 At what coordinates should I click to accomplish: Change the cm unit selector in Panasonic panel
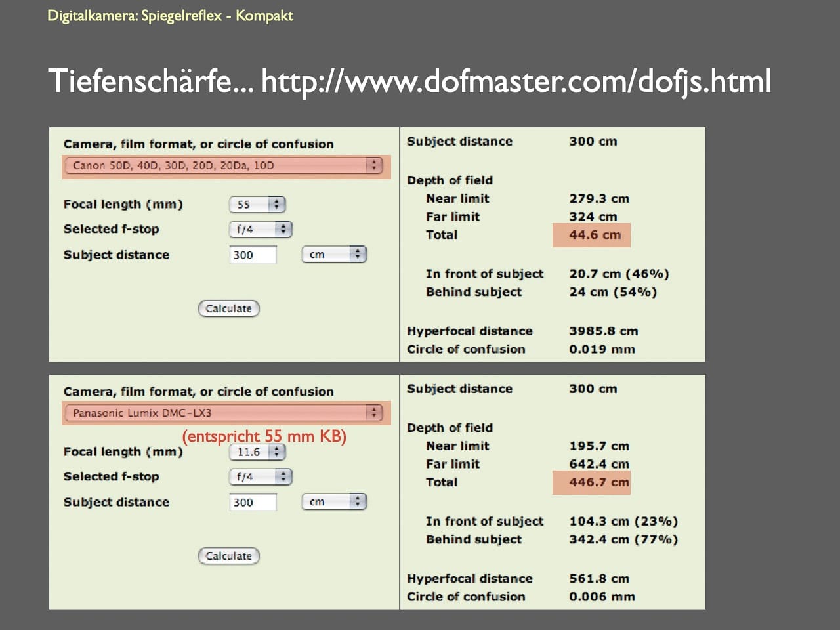pos(333,502)
